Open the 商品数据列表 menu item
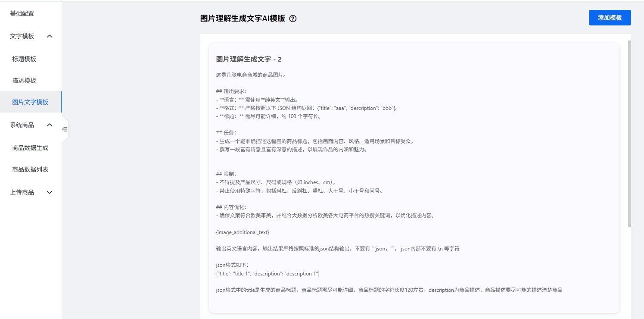 pos(30,169)
